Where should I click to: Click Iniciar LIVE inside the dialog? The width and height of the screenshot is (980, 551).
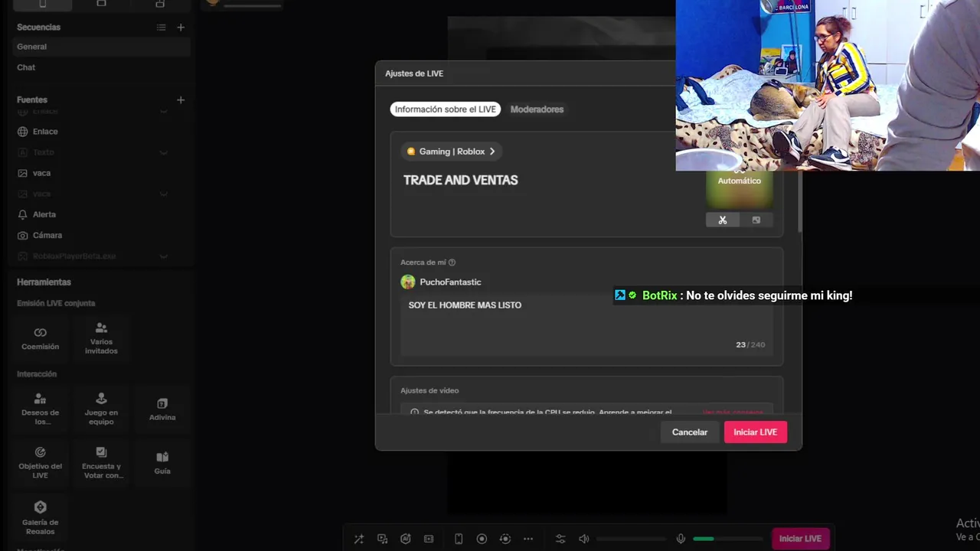tap(756, 432)
